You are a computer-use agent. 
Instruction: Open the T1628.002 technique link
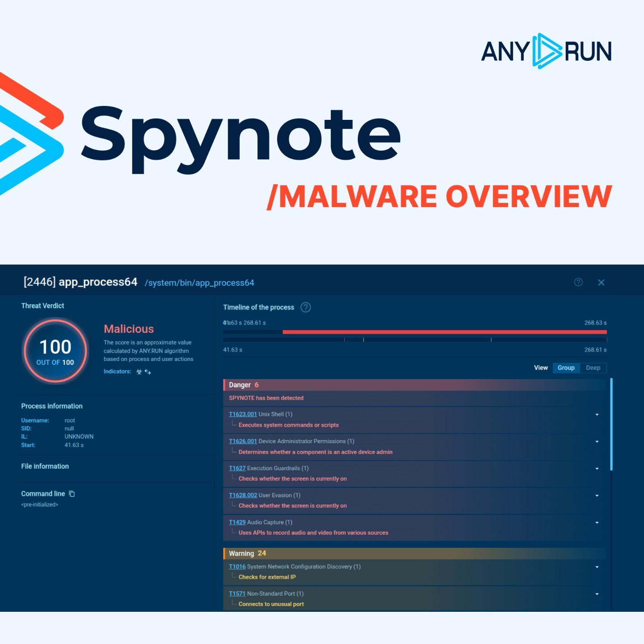(243, 495)
